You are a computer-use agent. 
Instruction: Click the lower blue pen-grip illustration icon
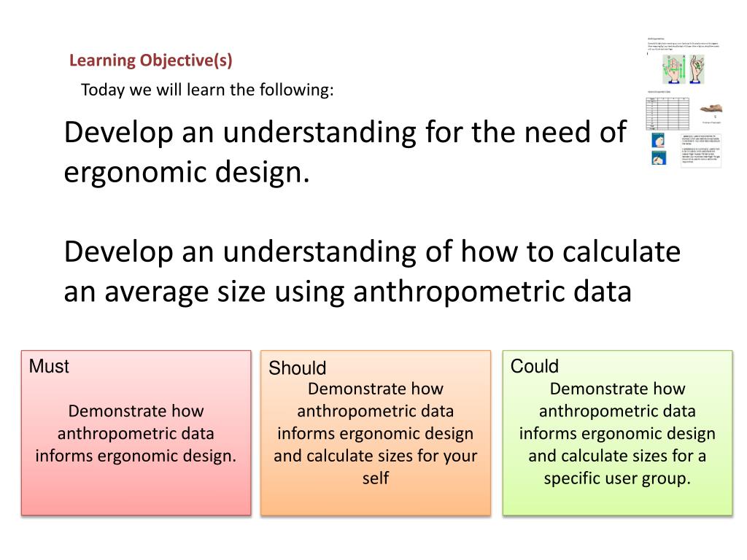(659, 157)
